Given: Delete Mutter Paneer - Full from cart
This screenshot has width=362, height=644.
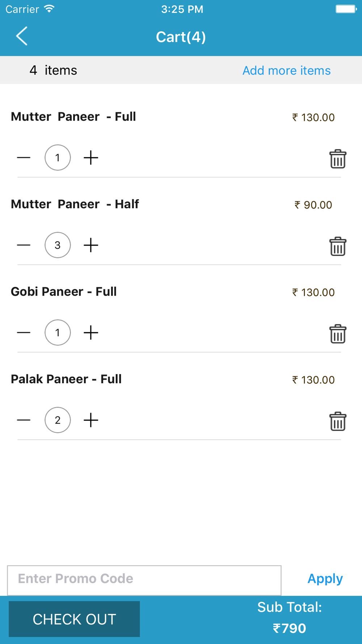Looking at the screenshot, I should point(338,159).
